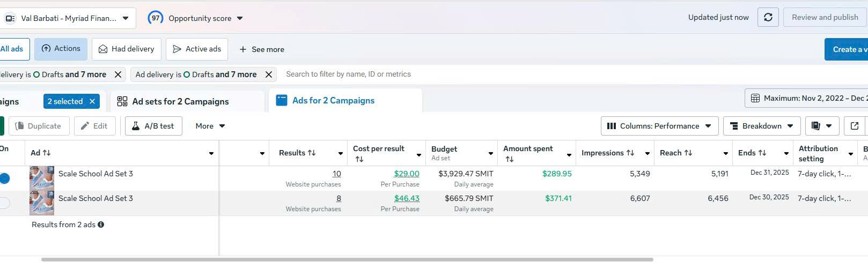Click the Duplicate button

(x=38, y=126)
